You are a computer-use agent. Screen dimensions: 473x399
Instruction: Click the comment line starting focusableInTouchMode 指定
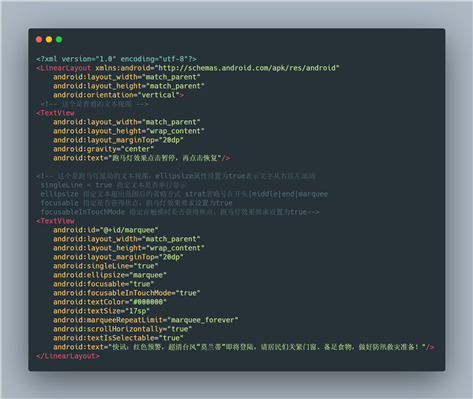click(180, 212)
